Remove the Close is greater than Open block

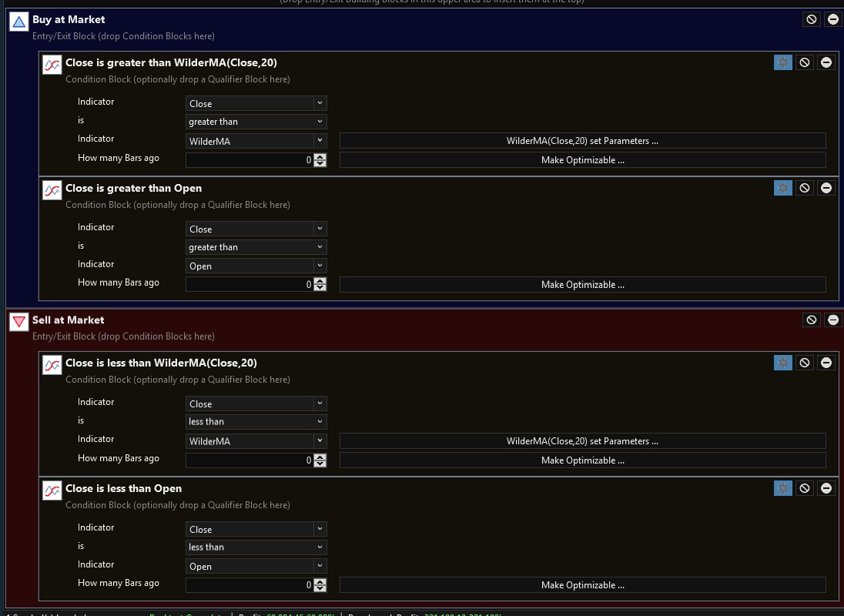pos(826,188)
